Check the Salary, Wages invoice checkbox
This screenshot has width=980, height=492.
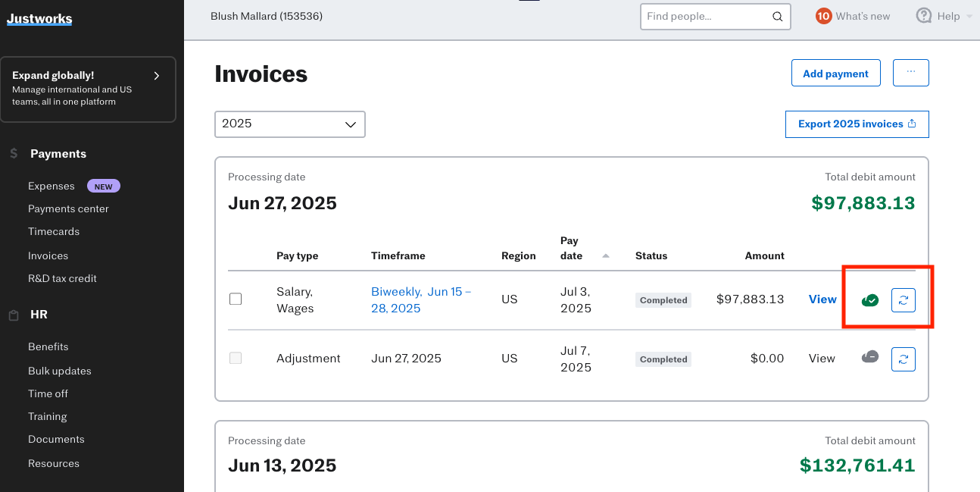click(236, 299)
